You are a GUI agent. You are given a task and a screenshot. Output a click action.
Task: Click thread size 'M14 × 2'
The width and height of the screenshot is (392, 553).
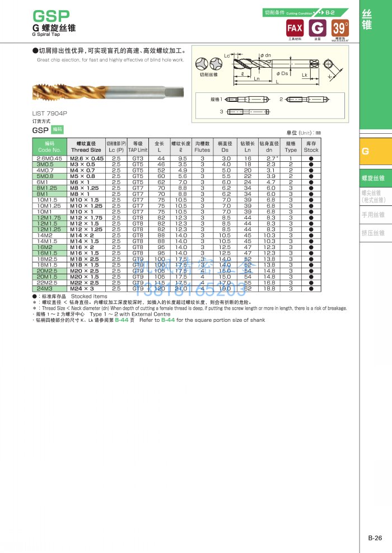point(82,235)
